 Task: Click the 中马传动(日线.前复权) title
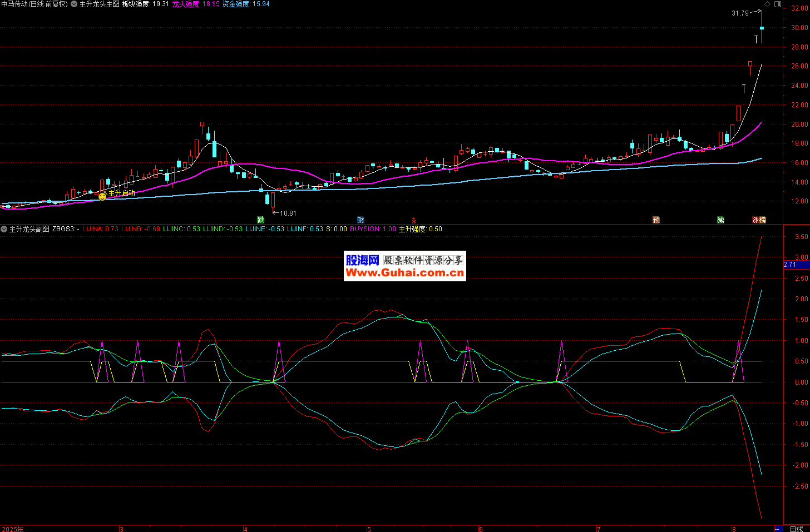coord(34,4)
